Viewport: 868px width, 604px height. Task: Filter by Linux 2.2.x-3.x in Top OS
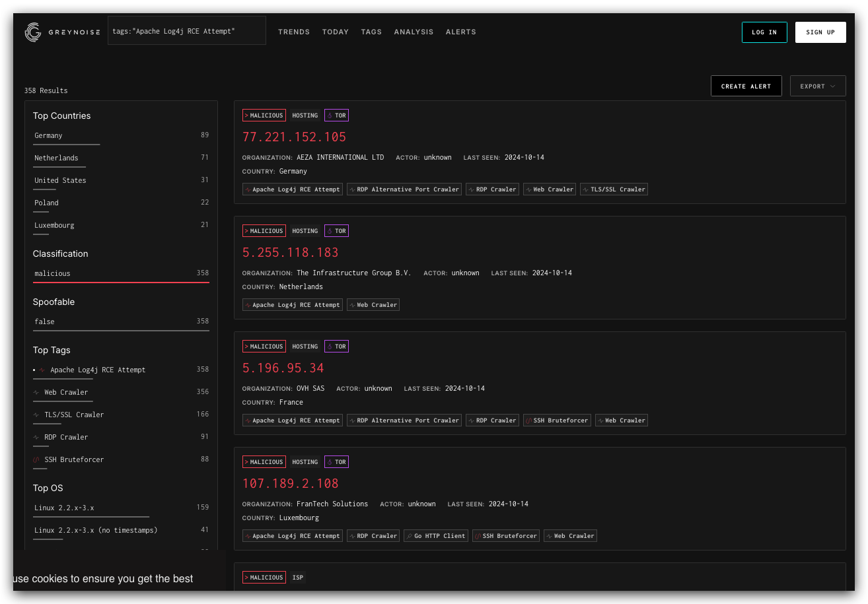click(122, 508)
